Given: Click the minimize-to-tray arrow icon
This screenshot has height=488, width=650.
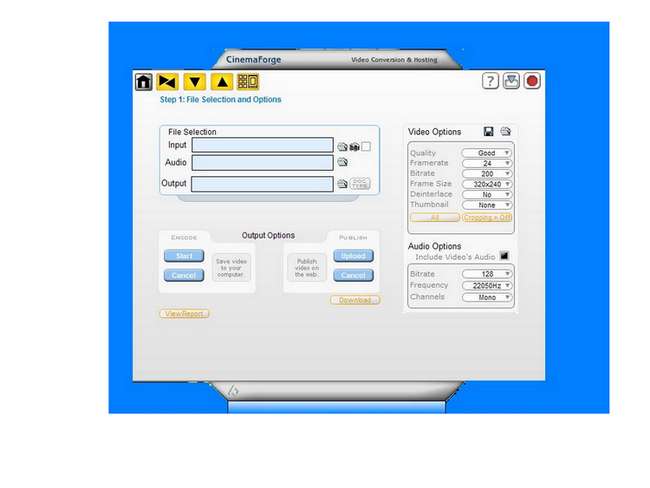Looking at the screenshot, I should click(x=511, y=81).
